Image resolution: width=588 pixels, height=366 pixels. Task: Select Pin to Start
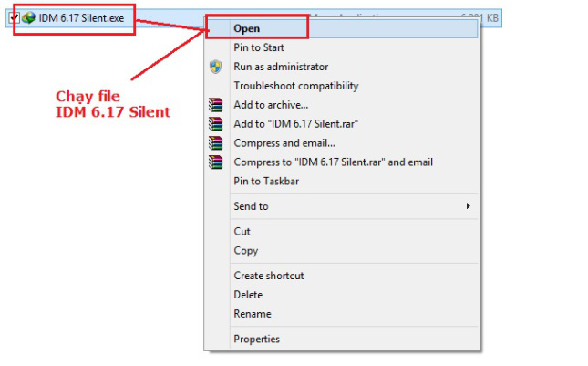(x=259, y=47)
